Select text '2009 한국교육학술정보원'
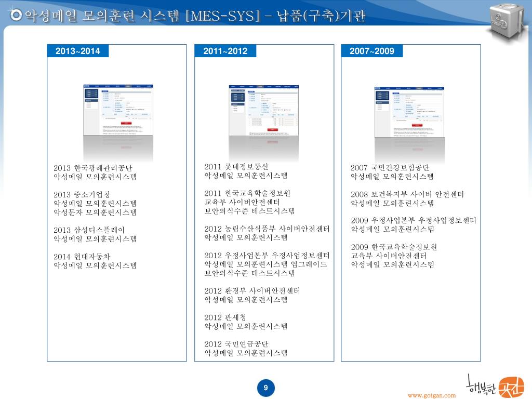532x399 pixels. (x=394, y=247)
